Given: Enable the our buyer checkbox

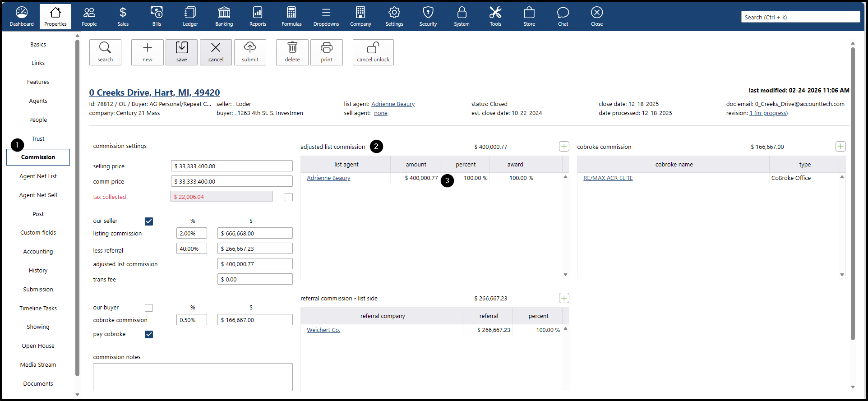Looking at the screenshot, I should (149, 308).
